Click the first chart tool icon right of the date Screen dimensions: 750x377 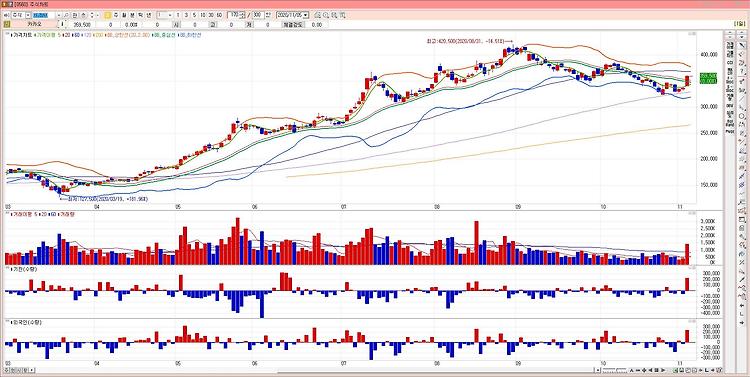pyautogui.click(x=317, y=15)
